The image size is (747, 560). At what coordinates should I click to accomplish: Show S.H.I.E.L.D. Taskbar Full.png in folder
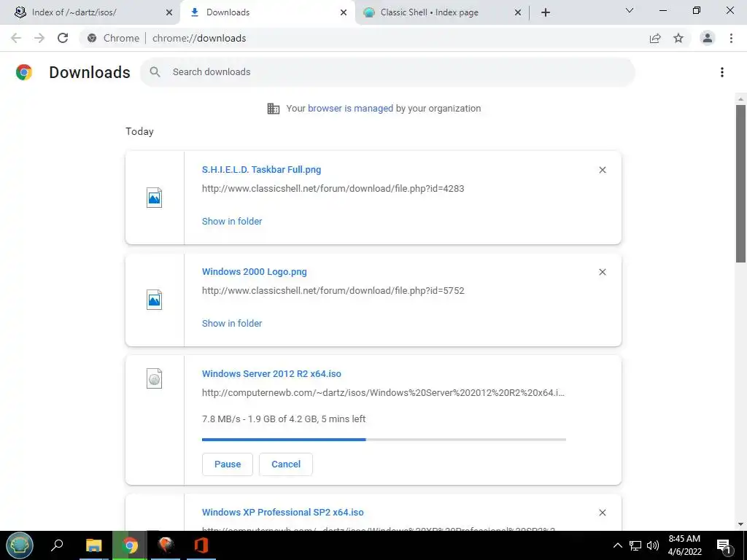point(232,222)
